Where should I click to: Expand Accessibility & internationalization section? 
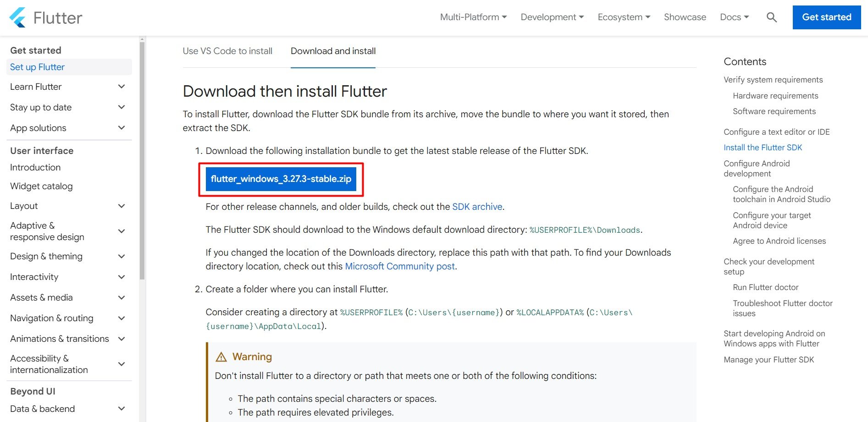pos(122,364)
